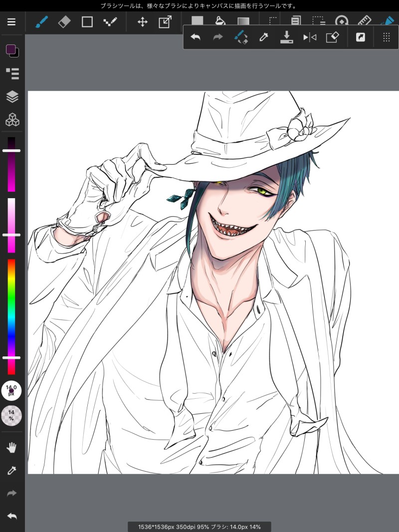Screen dimensions: 399x532
Task: Clear layer with eraser-on-canvas icon
Action: [332, 37]
